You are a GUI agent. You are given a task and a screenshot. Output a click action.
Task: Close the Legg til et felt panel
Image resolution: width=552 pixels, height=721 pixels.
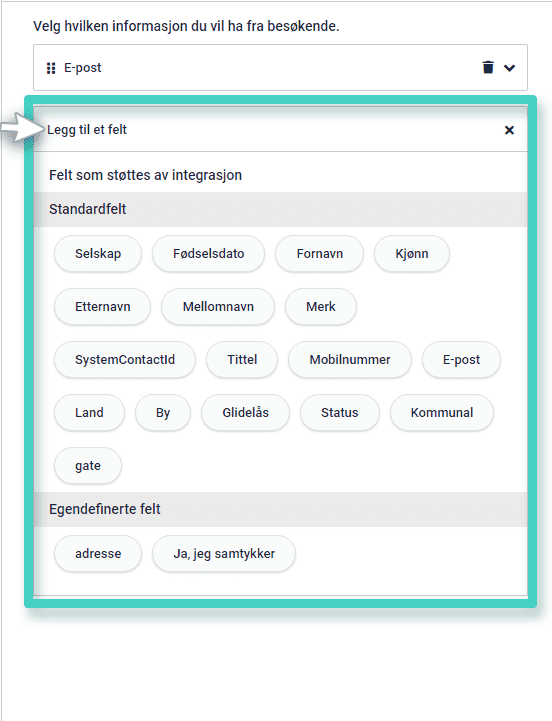[509, 130]
